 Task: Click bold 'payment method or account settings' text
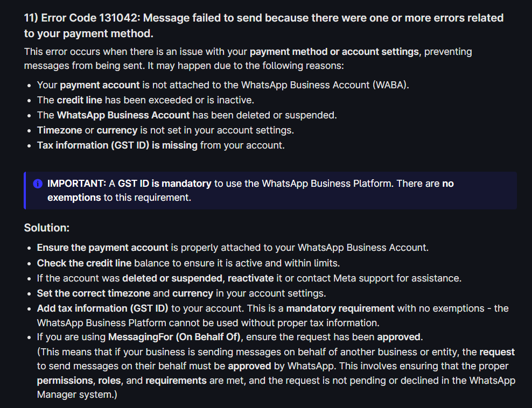coord(334,52)
